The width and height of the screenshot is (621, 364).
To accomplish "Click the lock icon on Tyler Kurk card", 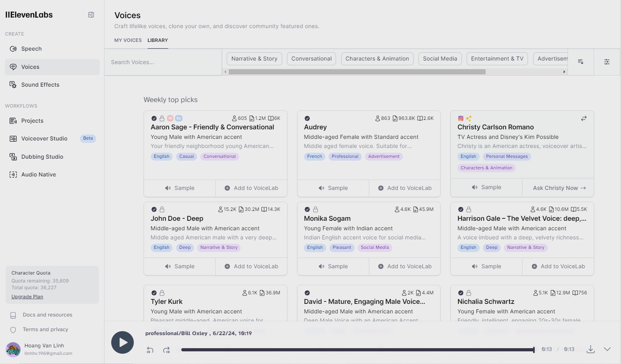I will [162, 293].
